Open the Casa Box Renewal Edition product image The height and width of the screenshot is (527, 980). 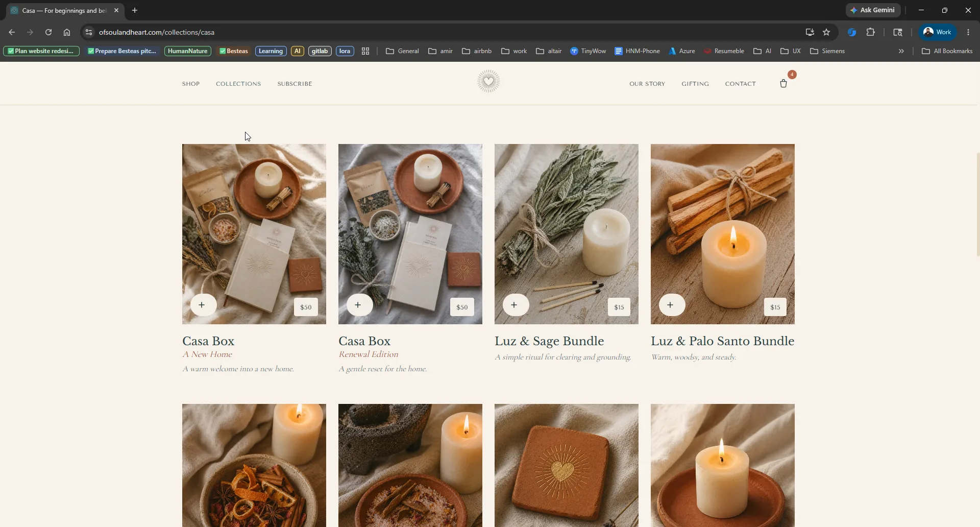[x=410, y=234]
